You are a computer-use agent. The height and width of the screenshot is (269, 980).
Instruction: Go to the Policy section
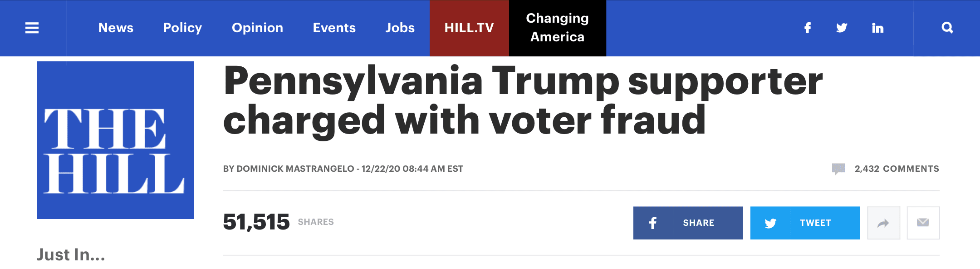(182, 28)
